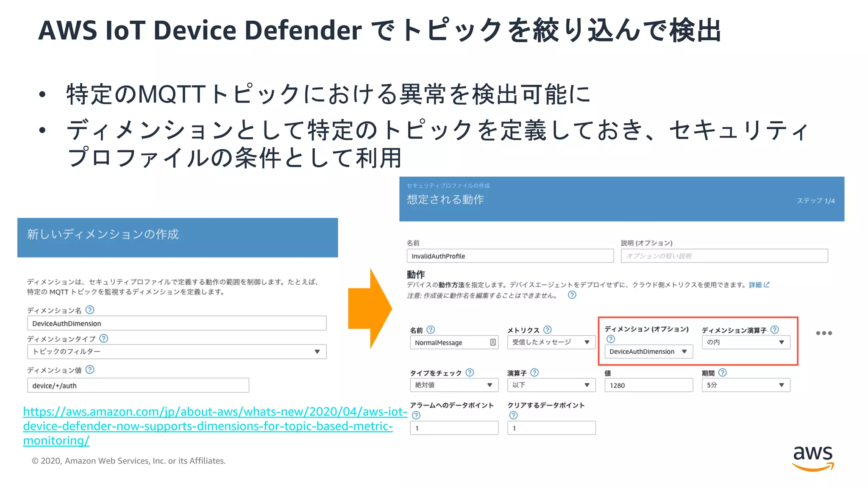Click help icon beside 演算子 label

click(534, 372)
